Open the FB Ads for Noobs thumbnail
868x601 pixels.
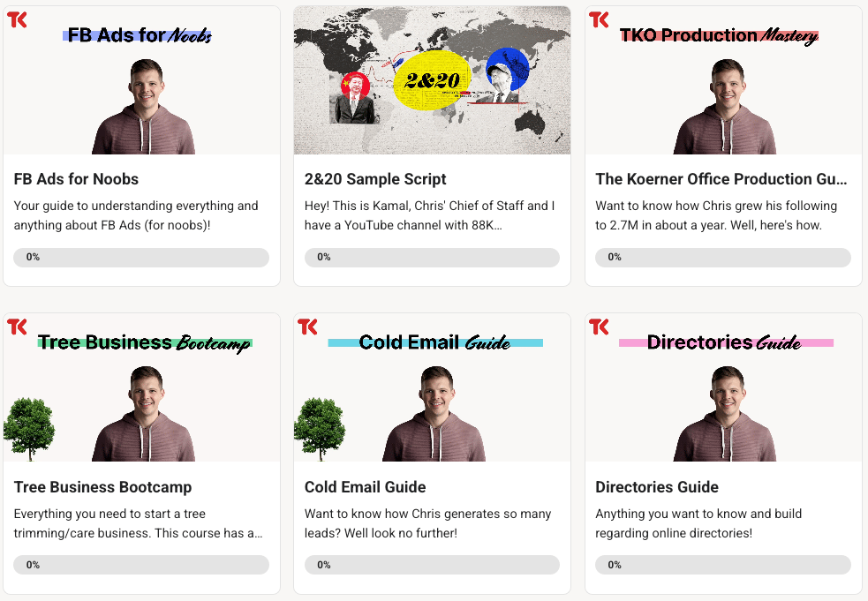tap(141, 80)
